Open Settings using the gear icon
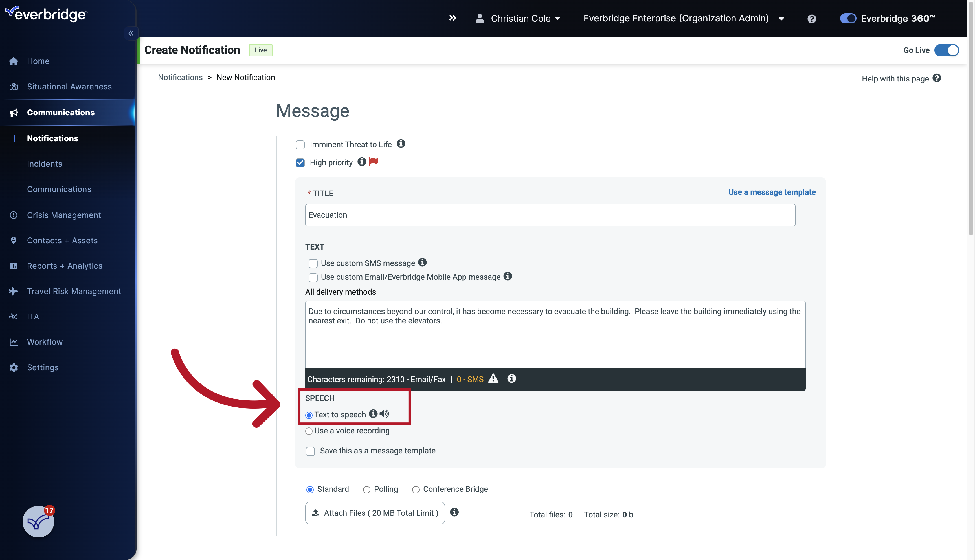 (14, 367)
